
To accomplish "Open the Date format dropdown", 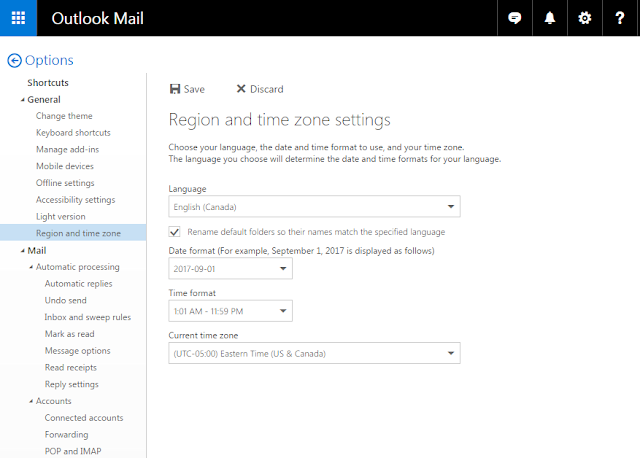I will (x=230, y=269).
